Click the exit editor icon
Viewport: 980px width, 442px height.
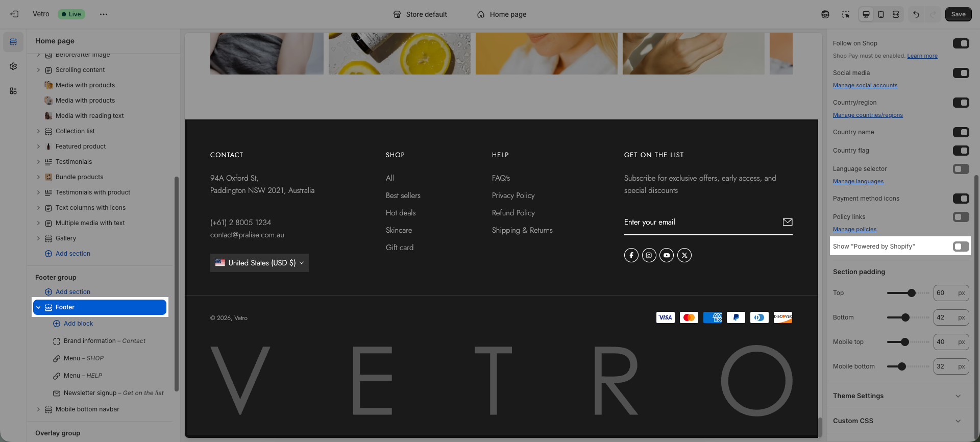[14, 14]
